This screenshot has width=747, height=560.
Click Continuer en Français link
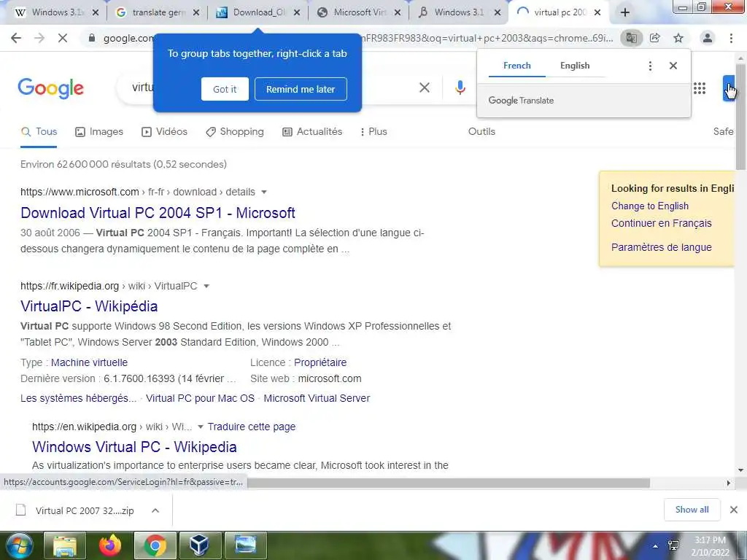(661, 223)
